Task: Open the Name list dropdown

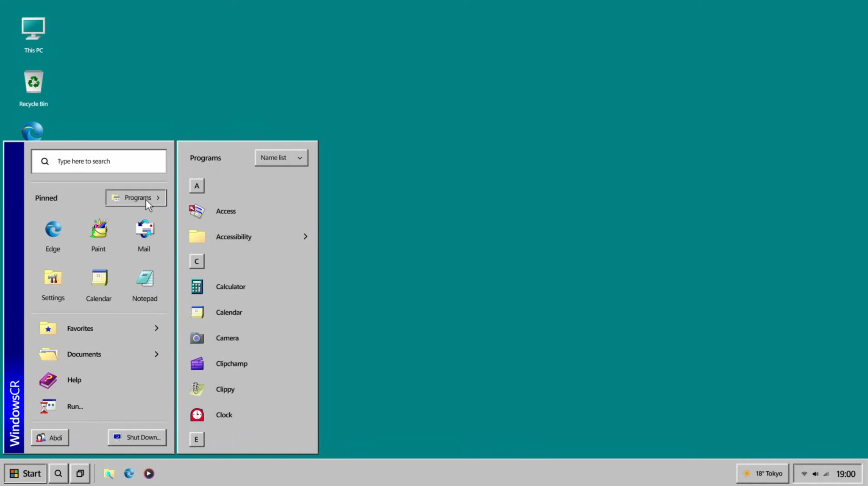Action: click(x=281, y=157)
